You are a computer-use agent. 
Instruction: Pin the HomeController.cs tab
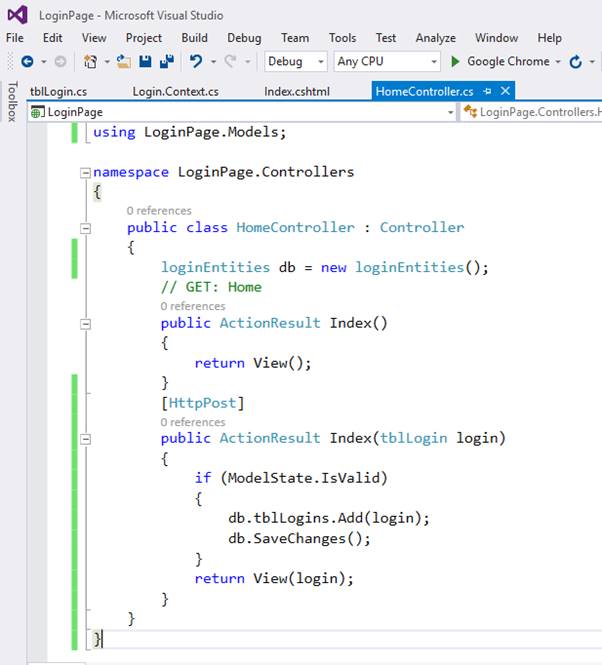click(487, 91)
